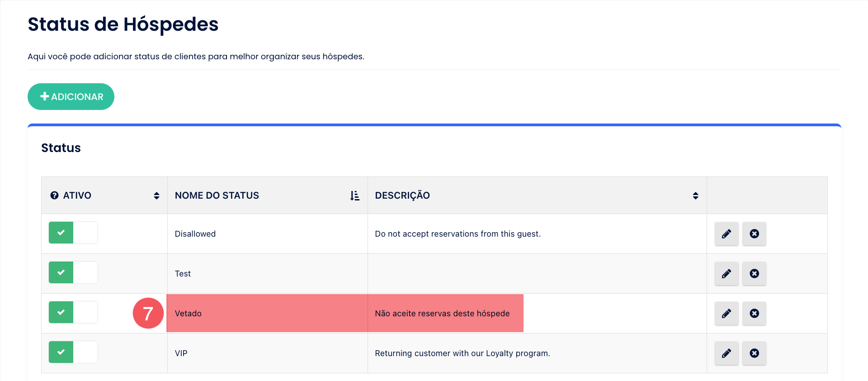Toggle the Test status active switch
This screenshot has width=868, height=381.
coord(73,272)
